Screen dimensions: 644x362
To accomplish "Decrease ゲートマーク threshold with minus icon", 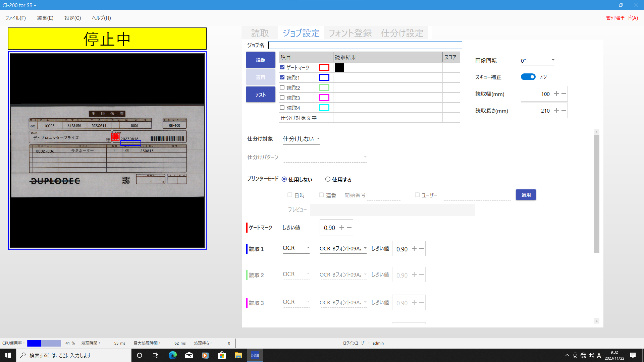I will 349,228.
